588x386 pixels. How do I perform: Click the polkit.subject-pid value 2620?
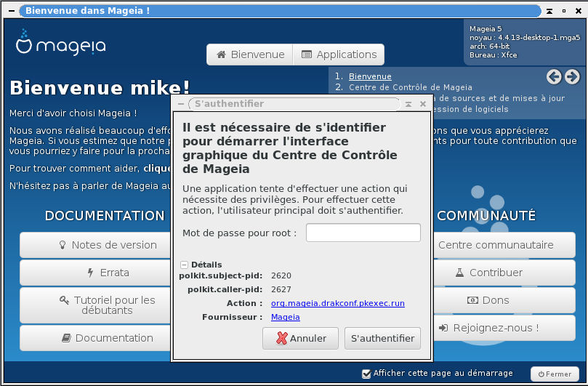[281, 276]
